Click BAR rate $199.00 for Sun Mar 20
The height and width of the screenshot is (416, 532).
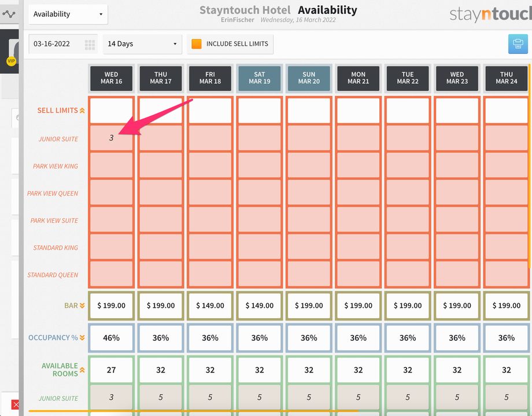point(309,305)
